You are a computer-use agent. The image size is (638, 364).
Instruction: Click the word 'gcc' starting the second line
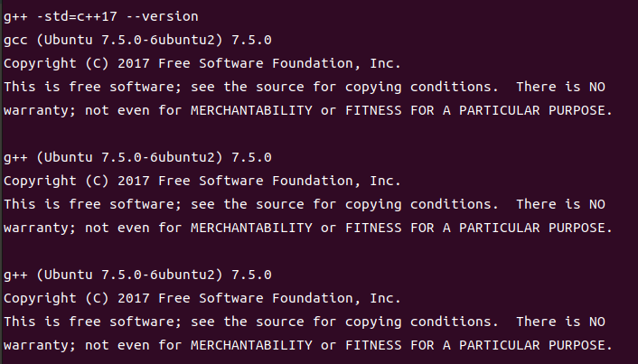[15, 41]
